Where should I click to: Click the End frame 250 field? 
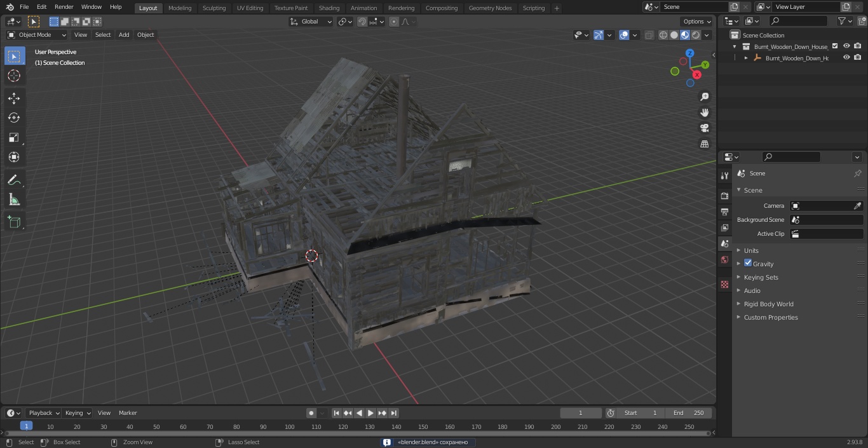click(689, 413)
